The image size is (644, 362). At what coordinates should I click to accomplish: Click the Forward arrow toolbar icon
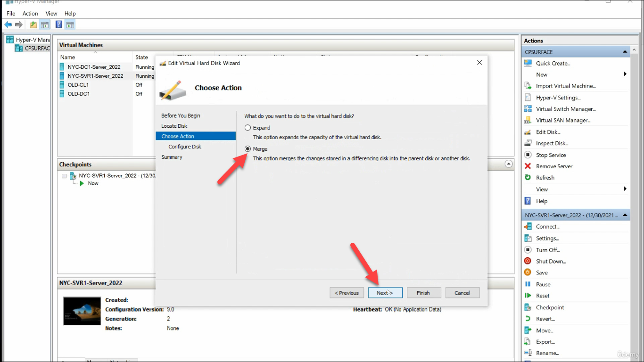tap(19, 25)
